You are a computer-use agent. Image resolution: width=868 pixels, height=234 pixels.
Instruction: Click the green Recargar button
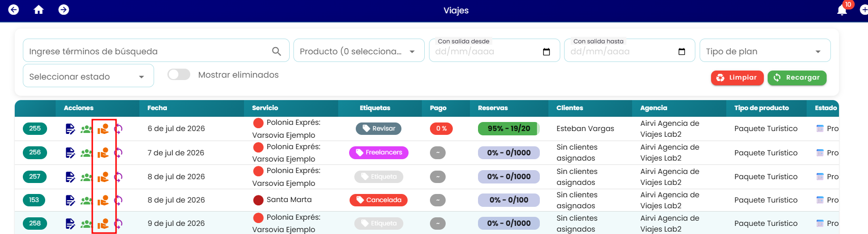tap(797, 78)
